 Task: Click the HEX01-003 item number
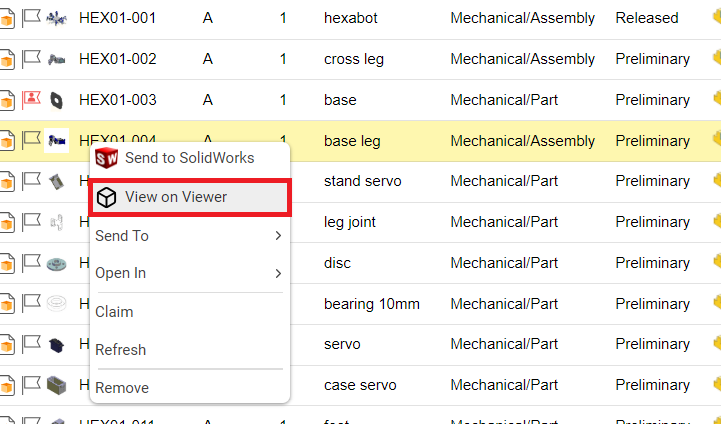pos(117,100)
